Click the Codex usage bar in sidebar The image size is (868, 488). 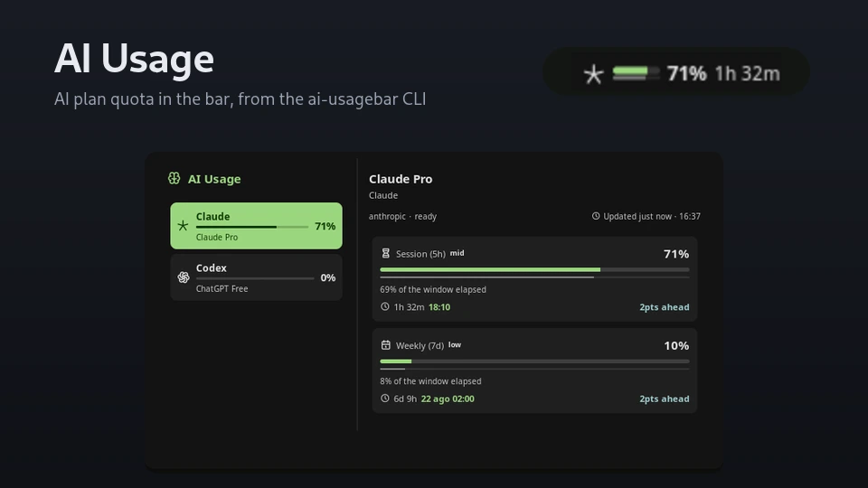pyautogui.click(x=255, y=278)
